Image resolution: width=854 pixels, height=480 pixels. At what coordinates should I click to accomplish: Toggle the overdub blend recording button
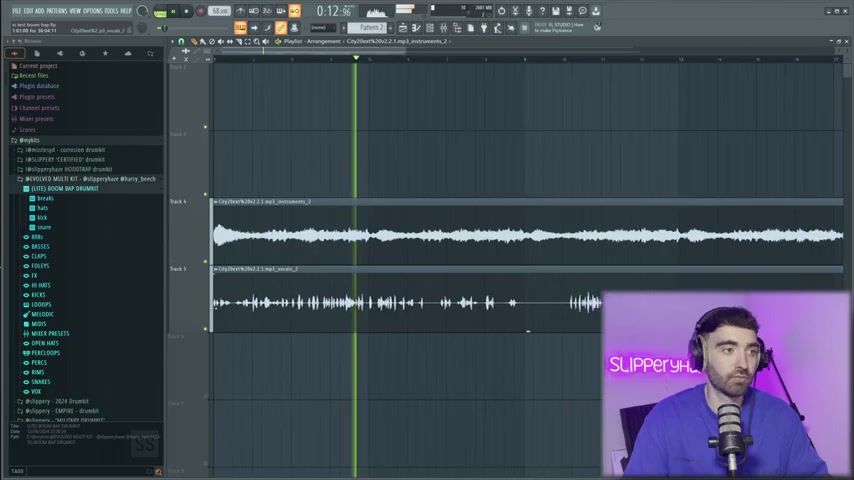tap(281, 11)
